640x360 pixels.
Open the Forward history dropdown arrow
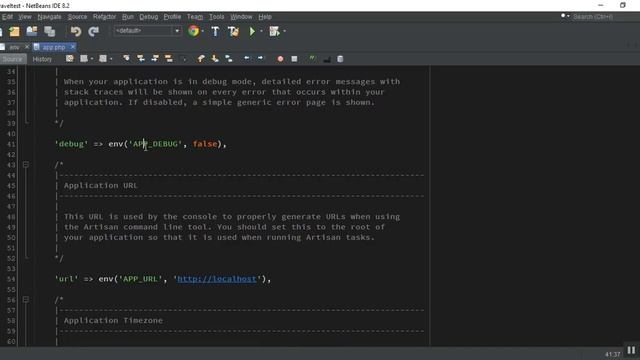click(111, 59)
